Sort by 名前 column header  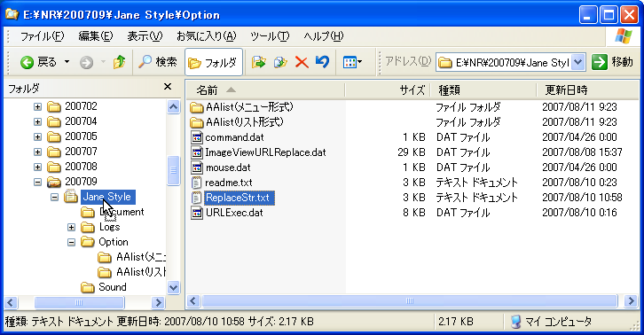[x=265, y=90]
